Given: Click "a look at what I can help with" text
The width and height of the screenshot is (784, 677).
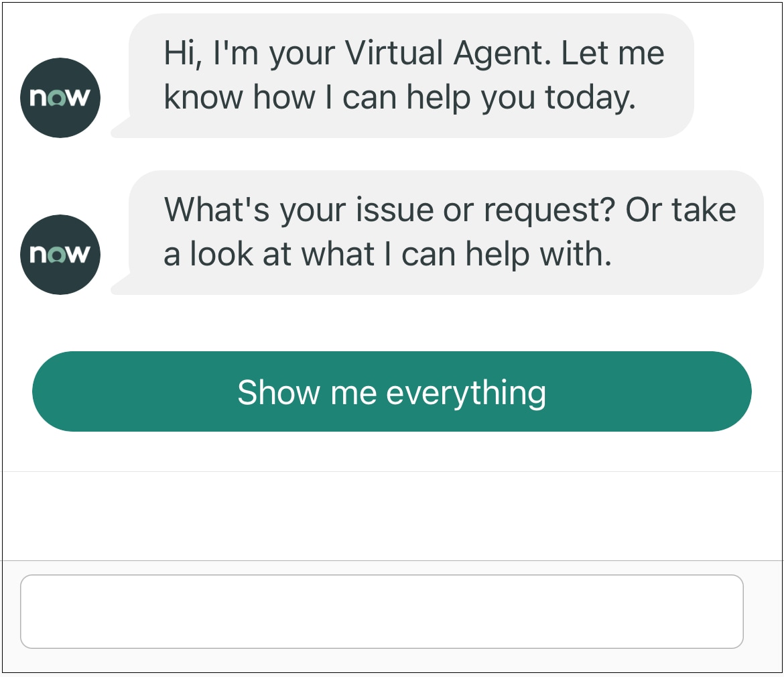Looking at the screenshot, I should tap(387, 254).
